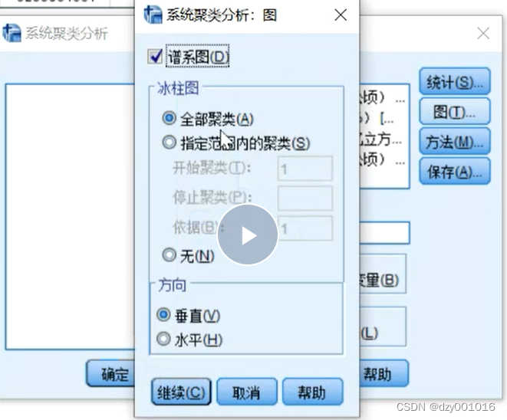Select the 指定范围内的聚类(S) radio option
This screenshot has height=420, width=507.
click(x=169, y=143)
